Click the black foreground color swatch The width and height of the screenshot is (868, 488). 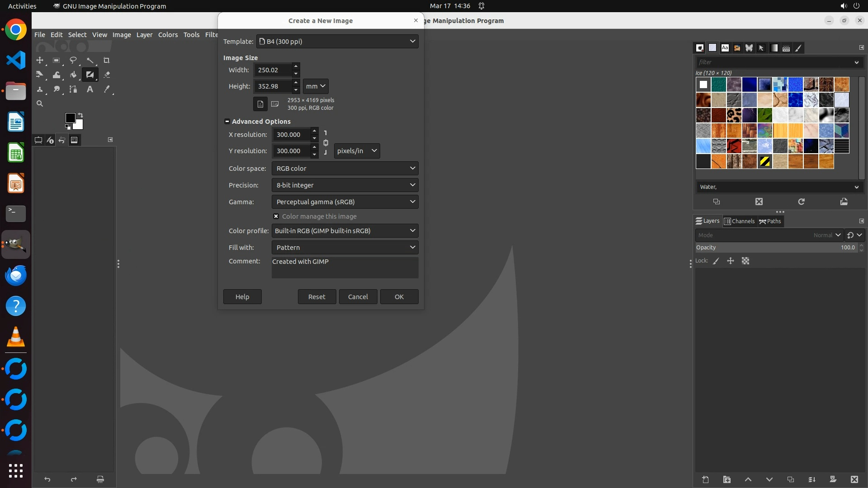coord(70,118)
